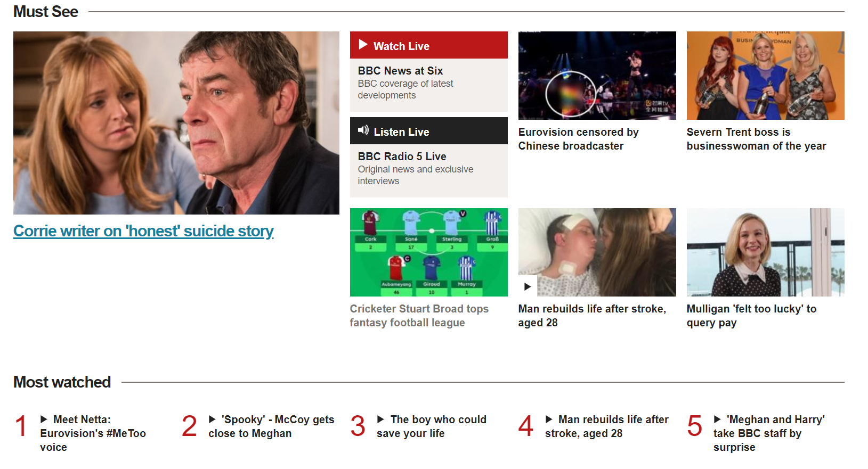868x469 pixels.
Task: Read Eurovision censored by Chinese broadcaster
Action: click(x=578, y=139)
